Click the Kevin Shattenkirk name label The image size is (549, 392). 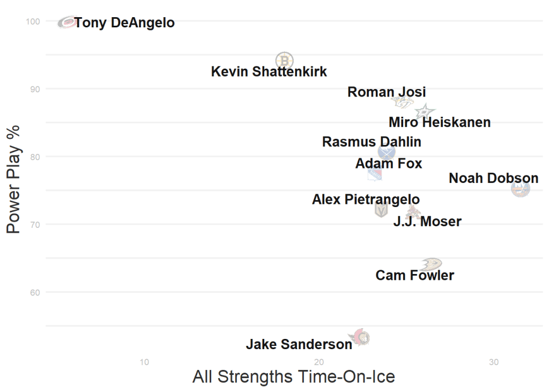(x=269, y=72)
